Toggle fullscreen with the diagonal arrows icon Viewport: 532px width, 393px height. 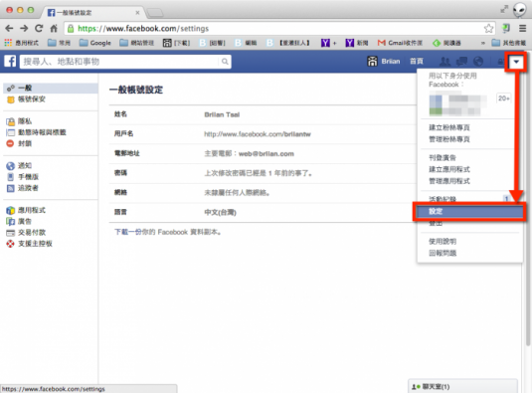click(504, 9)
